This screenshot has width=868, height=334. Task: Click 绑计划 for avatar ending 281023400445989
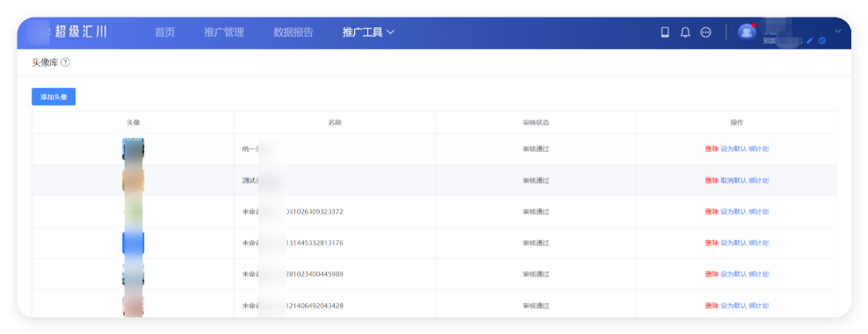[758, 274]
